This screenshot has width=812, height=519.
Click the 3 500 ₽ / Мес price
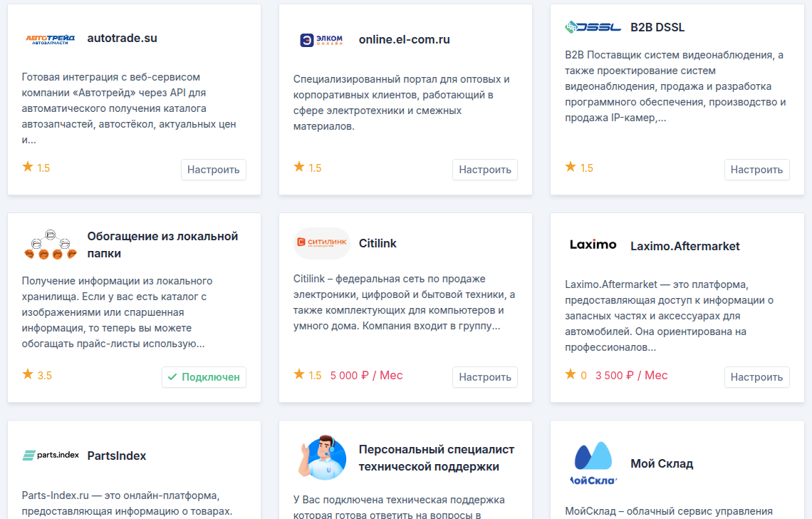point(631,376)
